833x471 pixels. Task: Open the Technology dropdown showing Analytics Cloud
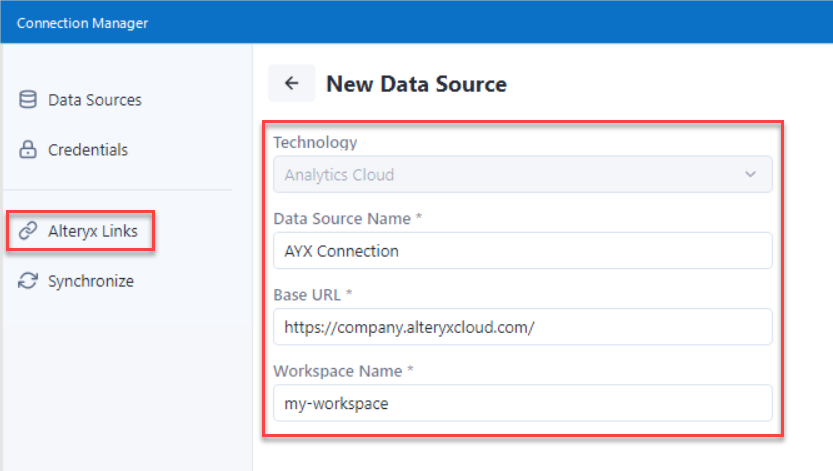click(523, 174)
